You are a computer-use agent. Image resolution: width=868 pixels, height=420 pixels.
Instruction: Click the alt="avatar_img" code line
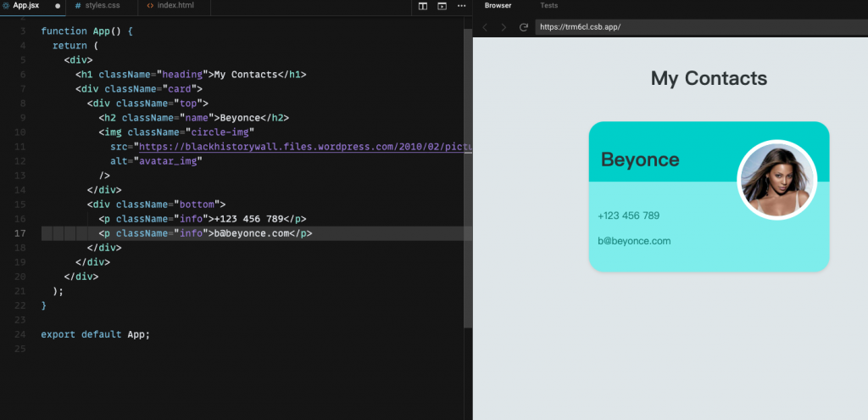(x=157, y=161)
